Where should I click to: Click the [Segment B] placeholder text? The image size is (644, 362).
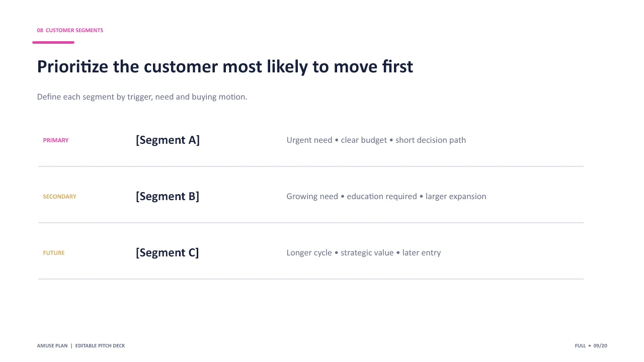click(x=168, y=197)
